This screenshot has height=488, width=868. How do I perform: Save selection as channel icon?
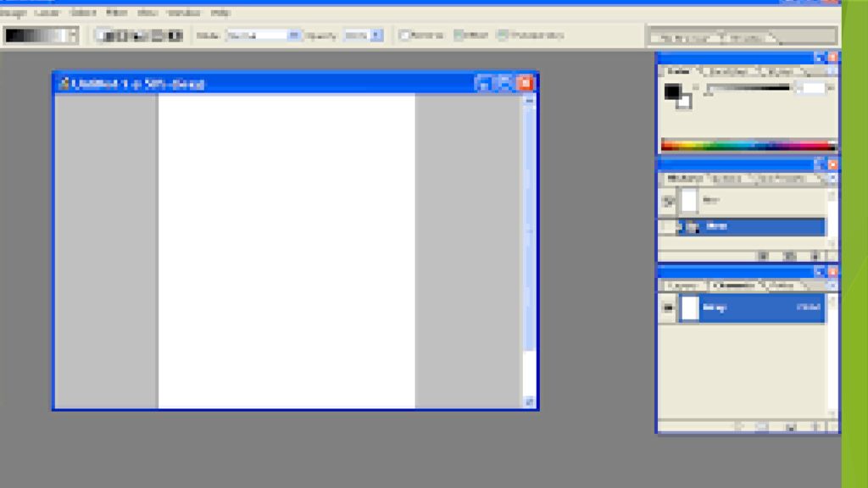coord(762,427)
